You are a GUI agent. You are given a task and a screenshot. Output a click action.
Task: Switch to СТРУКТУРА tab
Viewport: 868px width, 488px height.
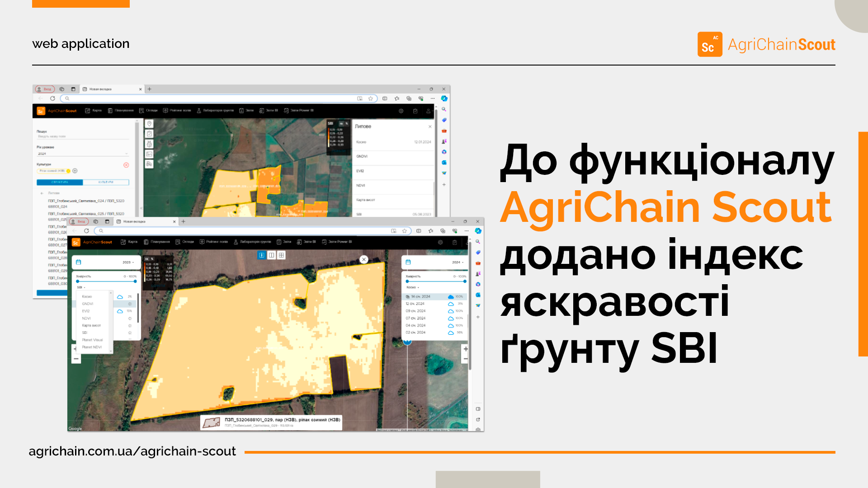coord(60,182)
